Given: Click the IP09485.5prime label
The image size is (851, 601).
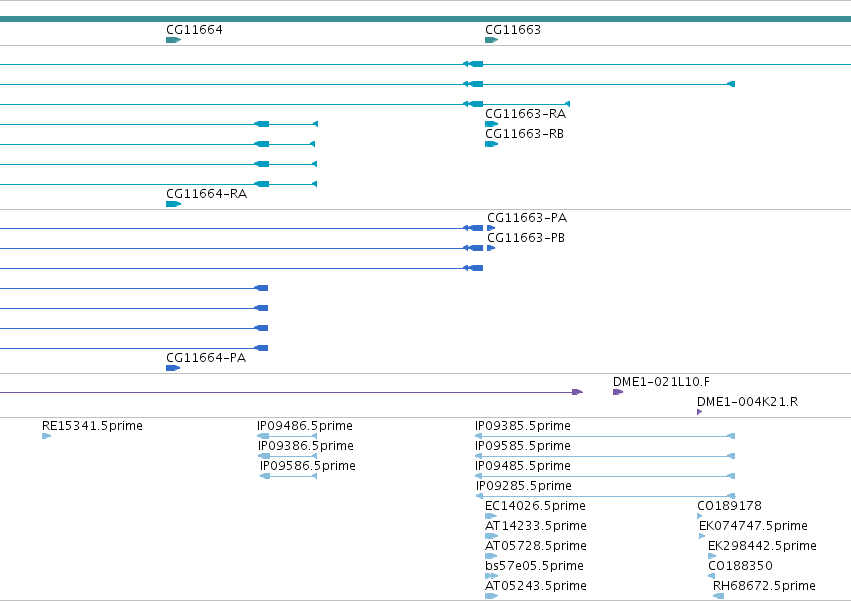Looking at the screenshot, I should (x=523, y=466).
